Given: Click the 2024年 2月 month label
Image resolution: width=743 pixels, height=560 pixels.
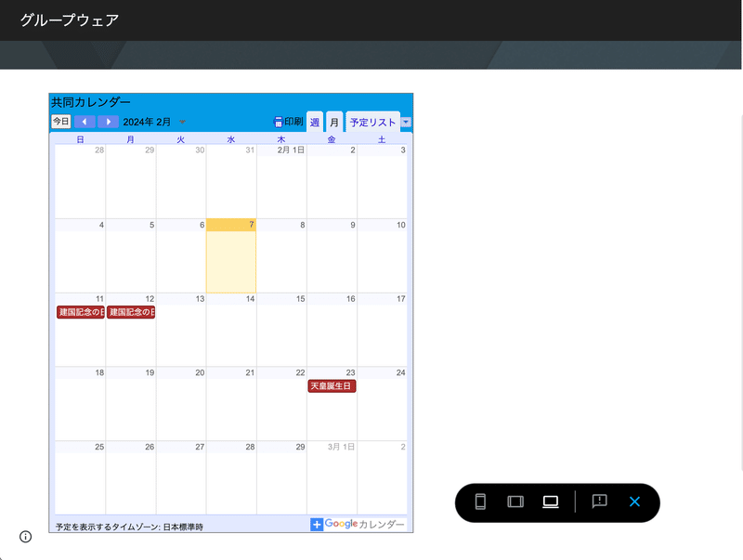Looking at the screenshot, I should (147, 123).
